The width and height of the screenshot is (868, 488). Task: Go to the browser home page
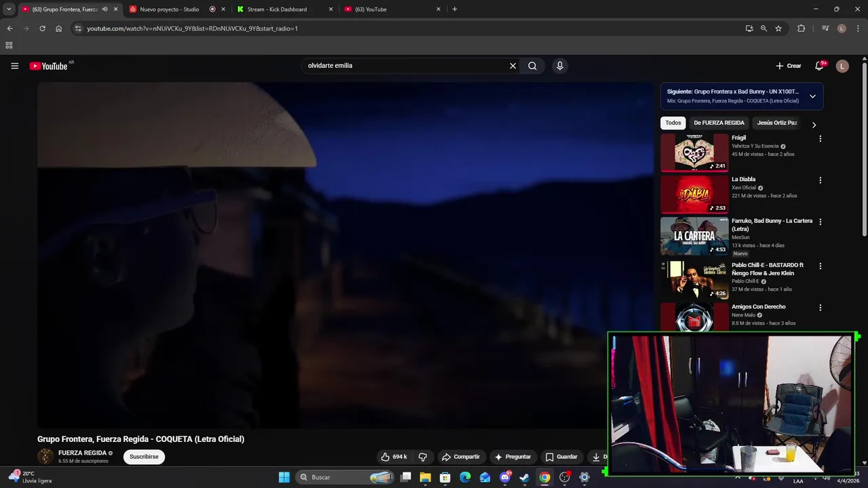(58, 28)
